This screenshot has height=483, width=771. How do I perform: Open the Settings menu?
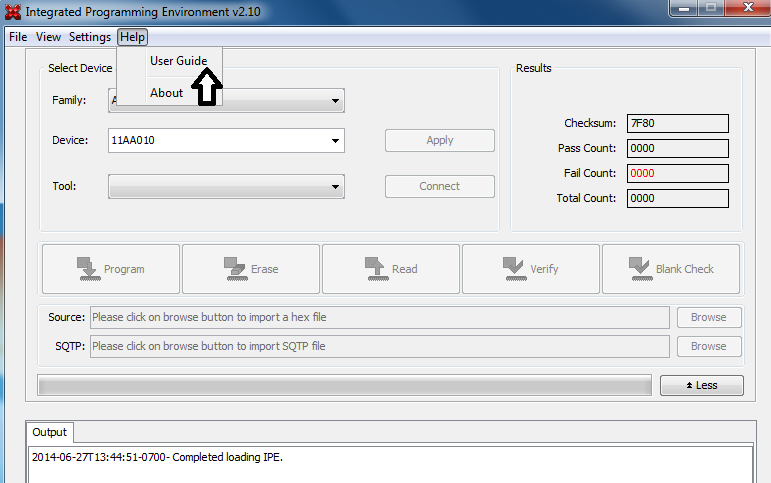(90, 37)
